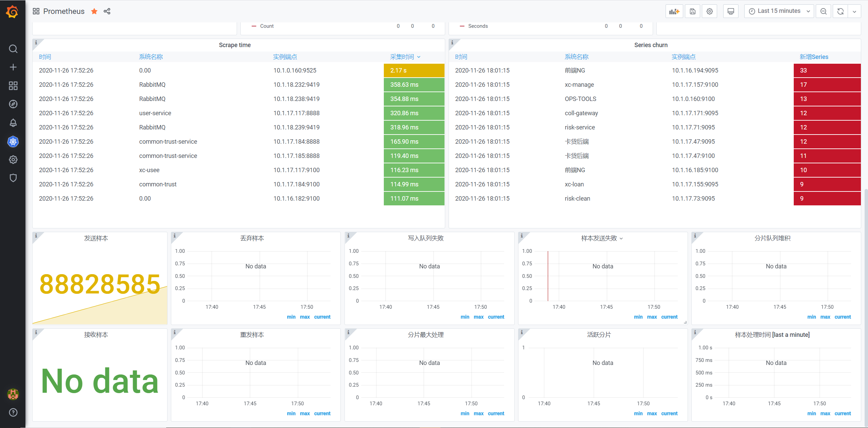Click the max legend header in 丢弃样本
This screenshot has height=428, width=868.
pyautogui.click(x=304, y=317)
